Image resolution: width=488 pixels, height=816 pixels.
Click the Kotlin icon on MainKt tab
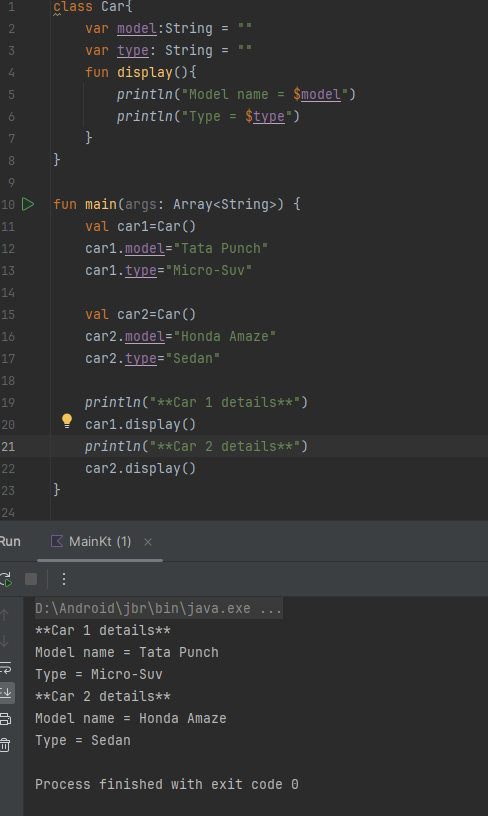[x=57, y=541]
